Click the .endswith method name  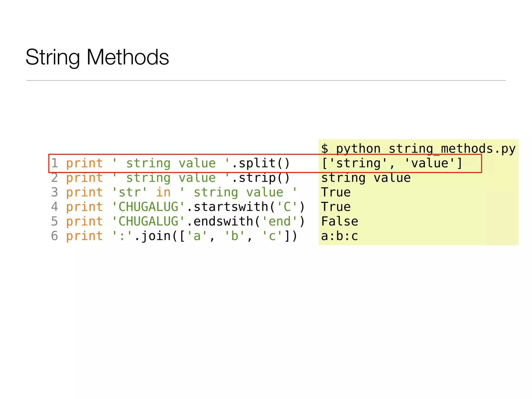point(223,222)
